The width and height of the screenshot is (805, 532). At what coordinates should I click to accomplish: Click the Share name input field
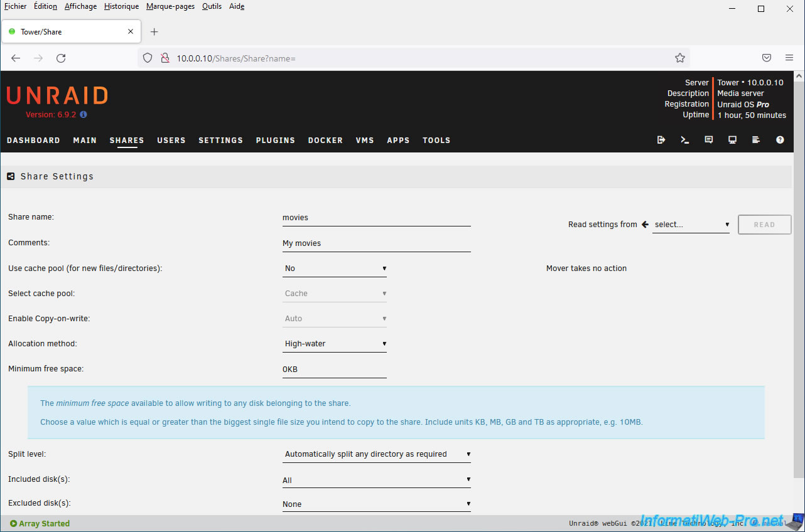376,218
